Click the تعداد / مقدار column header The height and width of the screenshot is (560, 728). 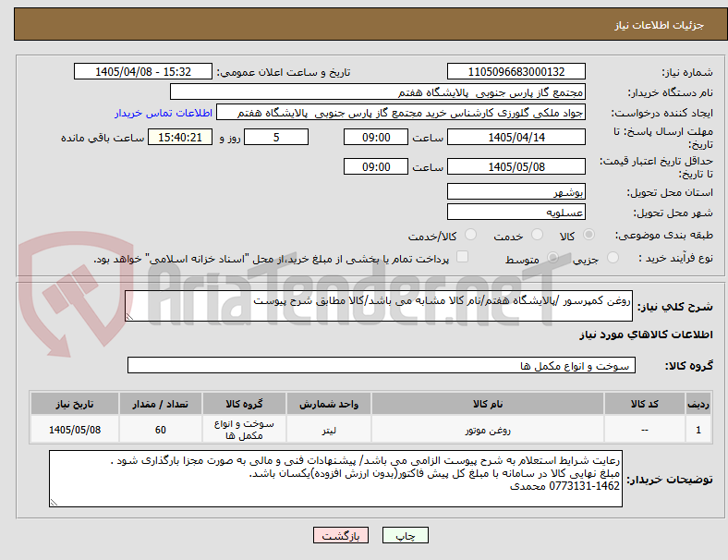click(160, 404)
